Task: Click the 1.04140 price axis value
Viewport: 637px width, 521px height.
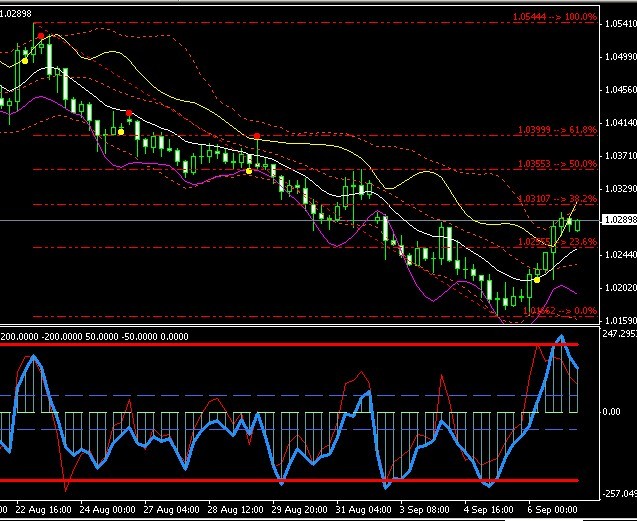Action: point(620,122)
